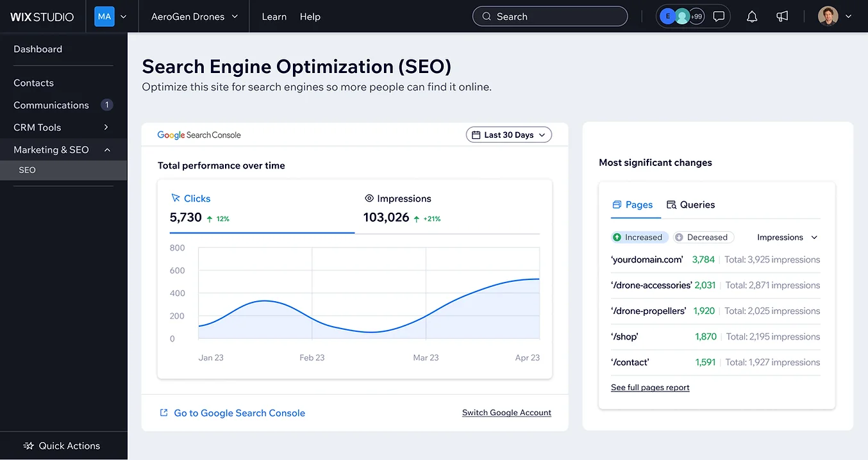Click the megaphone announcements icon

782,17
